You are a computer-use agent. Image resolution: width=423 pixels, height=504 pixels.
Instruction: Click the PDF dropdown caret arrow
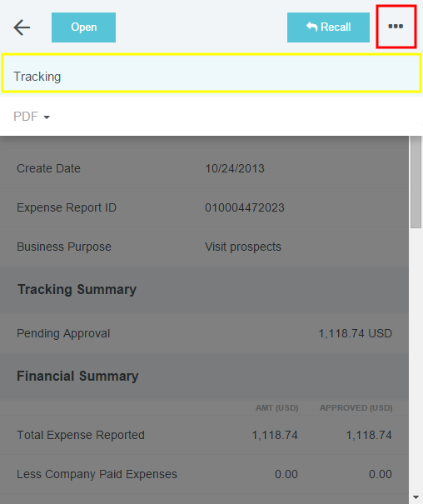[47, 117]
